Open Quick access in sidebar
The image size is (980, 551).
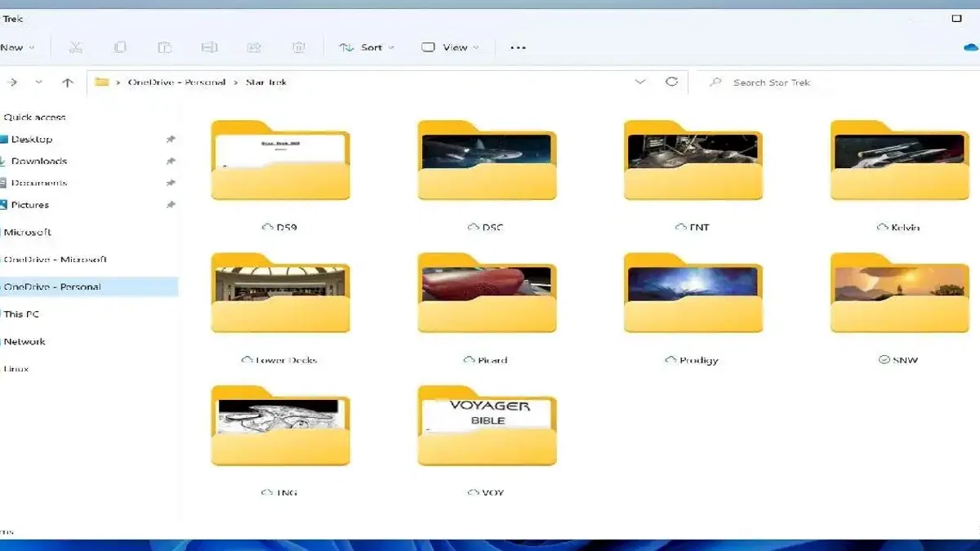point(34,118)
